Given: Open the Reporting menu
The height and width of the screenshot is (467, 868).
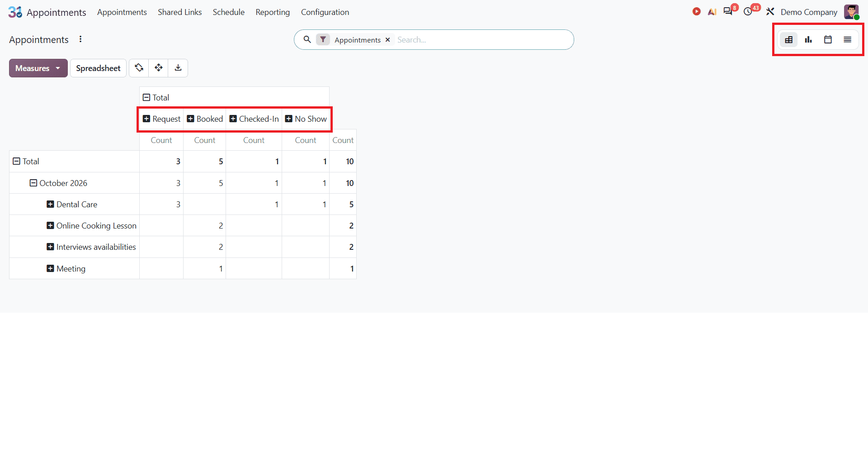Looking at the screenshot, I should (x=273, y=12).
